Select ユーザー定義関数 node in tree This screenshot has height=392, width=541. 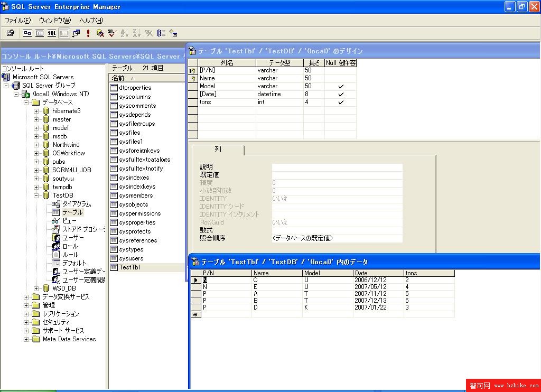[83, 280]
